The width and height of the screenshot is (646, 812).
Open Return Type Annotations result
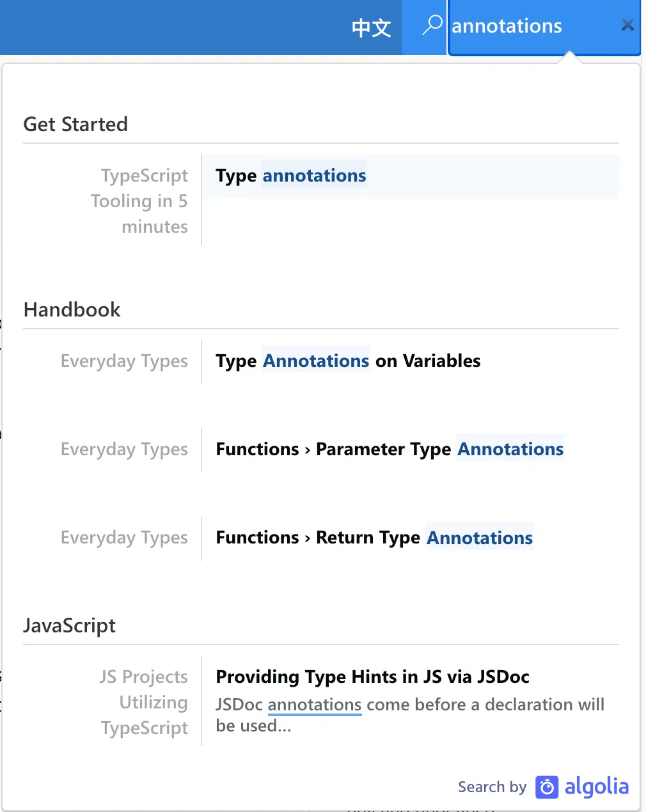[374, 538]
